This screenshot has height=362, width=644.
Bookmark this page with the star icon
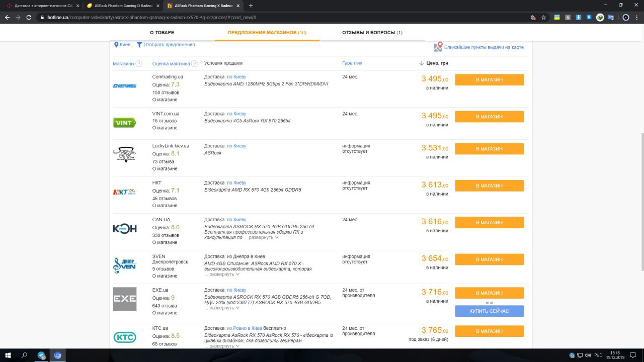pyautogui.click(x=544, y=17)
